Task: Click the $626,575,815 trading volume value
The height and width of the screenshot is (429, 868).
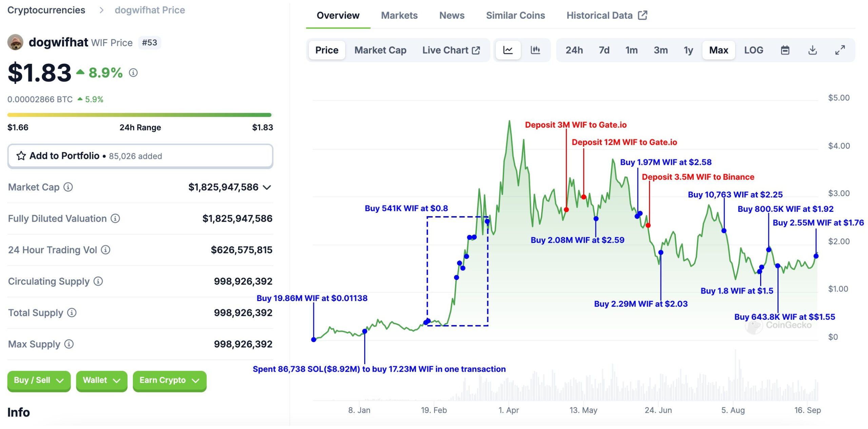Action: point(241,250)
